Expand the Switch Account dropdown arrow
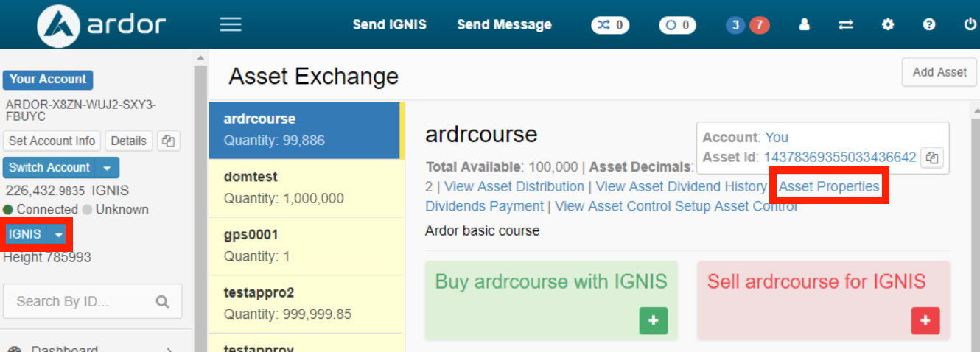 pos(108,168)
